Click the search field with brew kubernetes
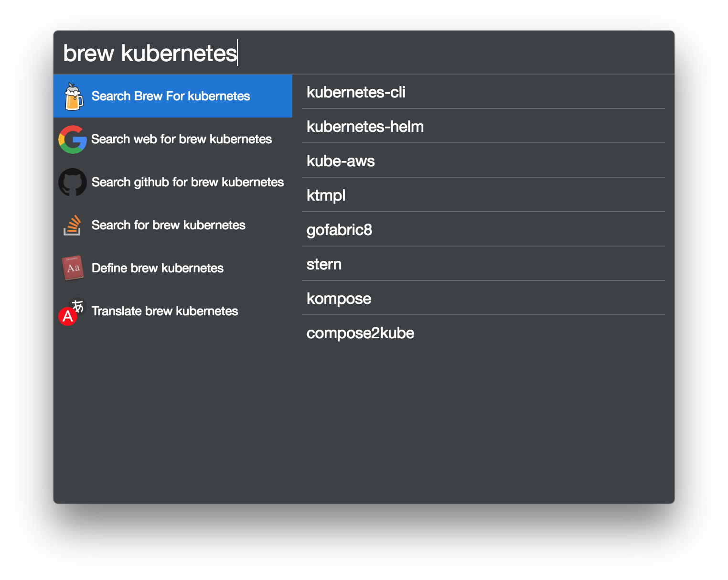The image size is (728, 580). (364, 53)
